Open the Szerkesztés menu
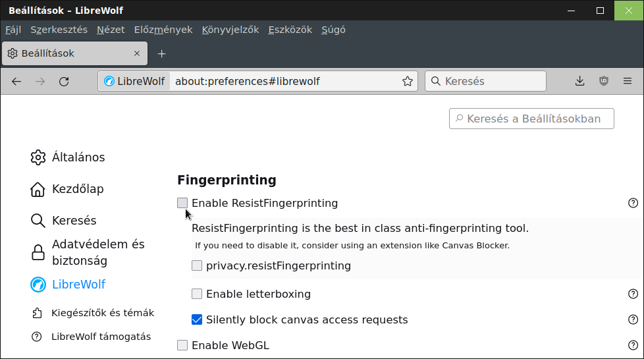644x359 pixels. pos(59,30)
